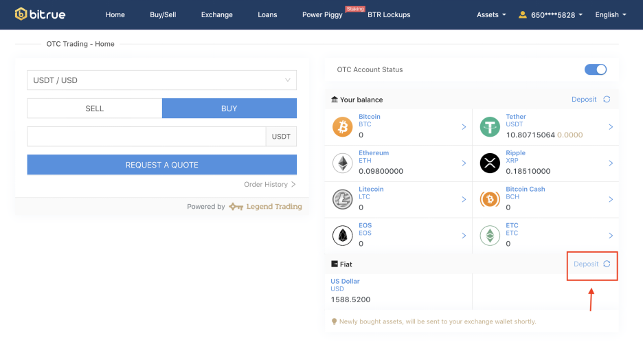This screenshot has width=643, height=364.
Task: Refresh the Fiat balance section
Action: [x=607, y=264]
